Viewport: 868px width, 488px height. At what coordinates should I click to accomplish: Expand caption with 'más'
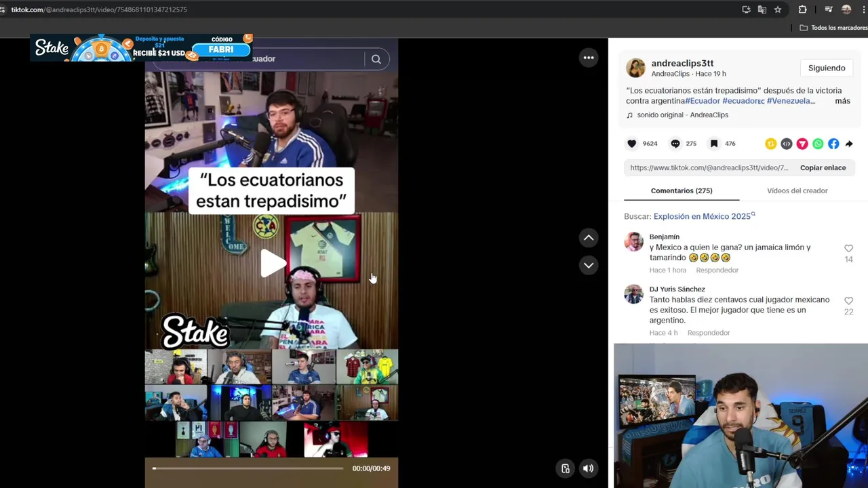[x=842, y=101]
